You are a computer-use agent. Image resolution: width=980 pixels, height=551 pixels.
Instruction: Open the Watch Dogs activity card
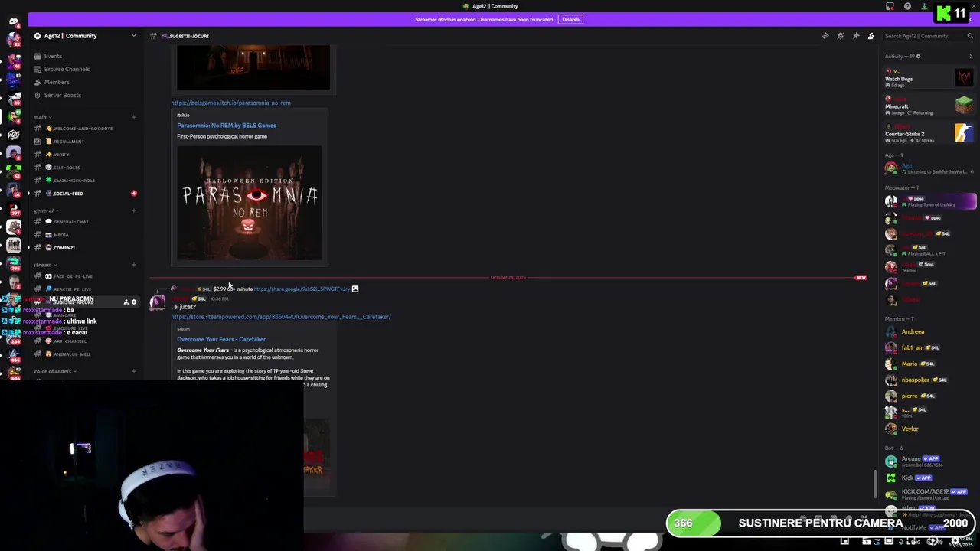(928, 77)
